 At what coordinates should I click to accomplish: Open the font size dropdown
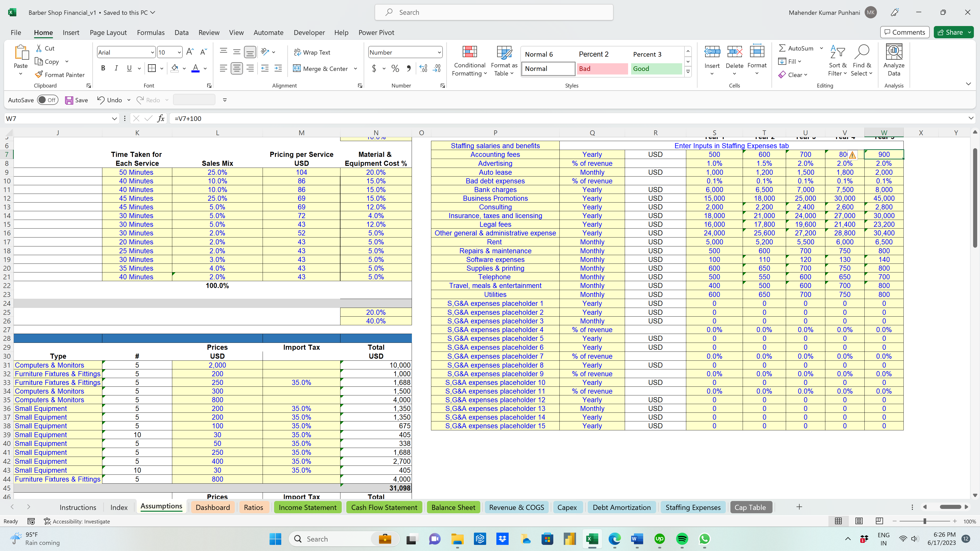click(179, 53)
